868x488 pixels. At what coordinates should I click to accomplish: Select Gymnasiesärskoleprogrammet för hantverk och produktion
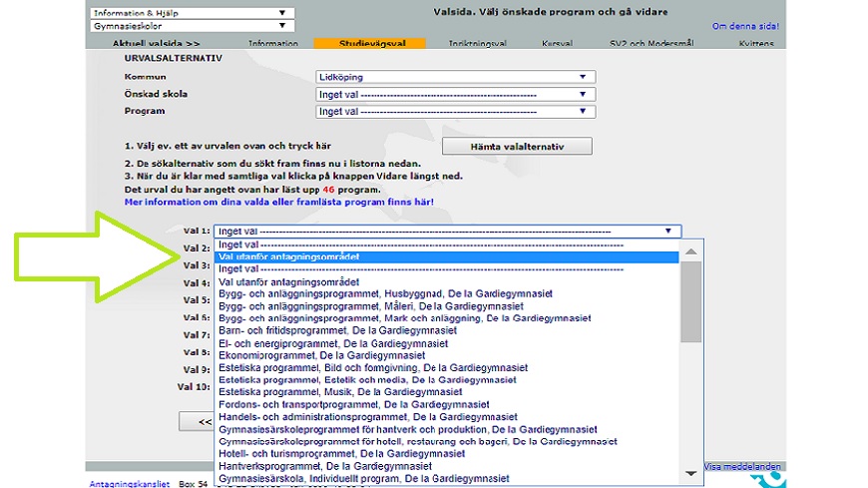[446, 430]
